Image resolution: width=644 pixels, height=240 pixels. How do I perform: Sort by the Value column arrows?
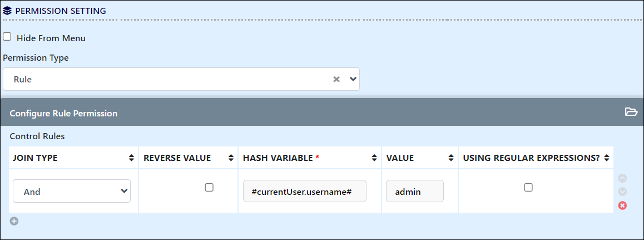point(451,158)
